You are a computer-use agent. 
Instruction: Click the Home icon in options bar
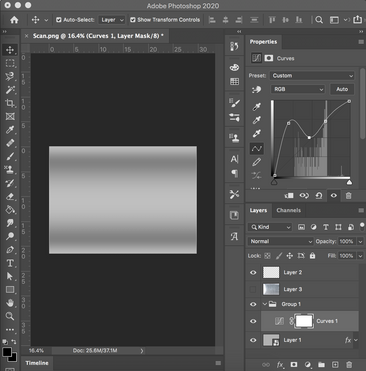[x=14, y=20]
